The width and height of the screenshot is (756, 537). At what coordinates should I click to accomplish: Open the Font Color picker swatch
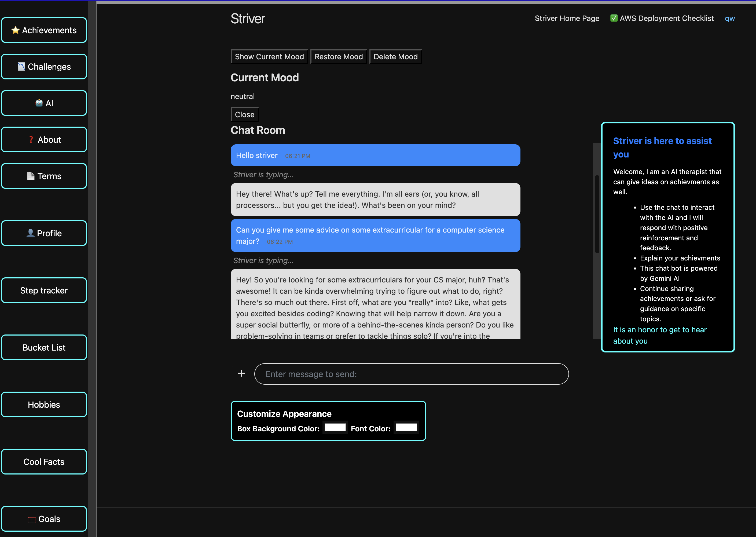(x=406, y=428)
